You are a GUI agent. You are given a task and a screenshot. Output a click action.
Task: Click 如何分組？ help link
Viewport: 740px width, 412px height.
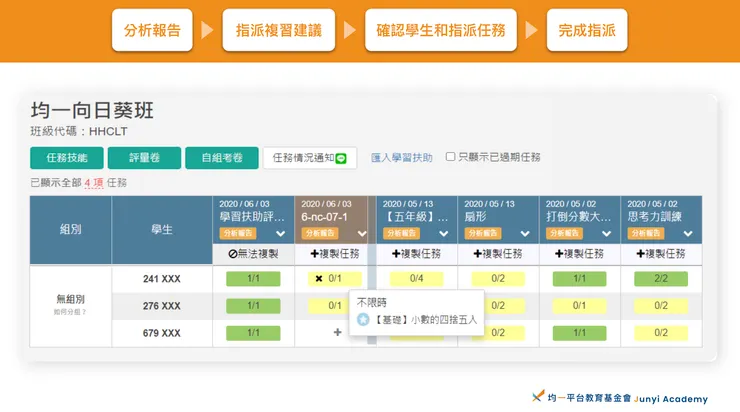coord(70,312)
